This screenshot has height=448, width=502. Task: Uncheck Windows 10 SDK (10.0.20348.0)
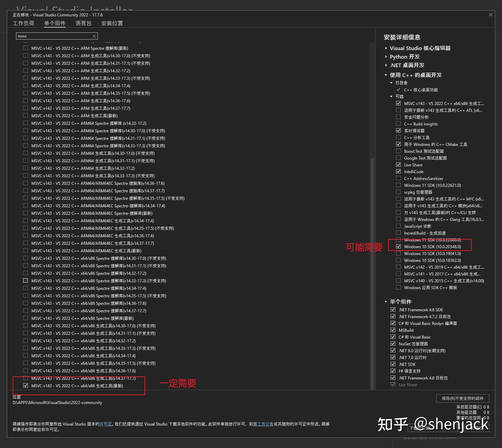coord(398,246)
